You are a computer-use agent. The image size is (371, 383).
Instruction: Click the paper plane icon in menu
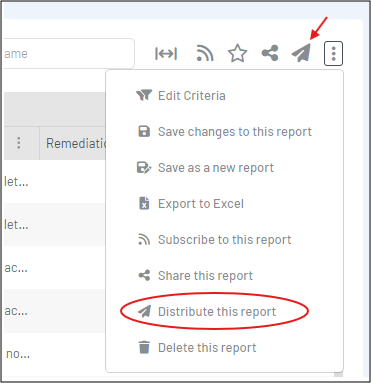pyautogui.click(x=144, y=311)
